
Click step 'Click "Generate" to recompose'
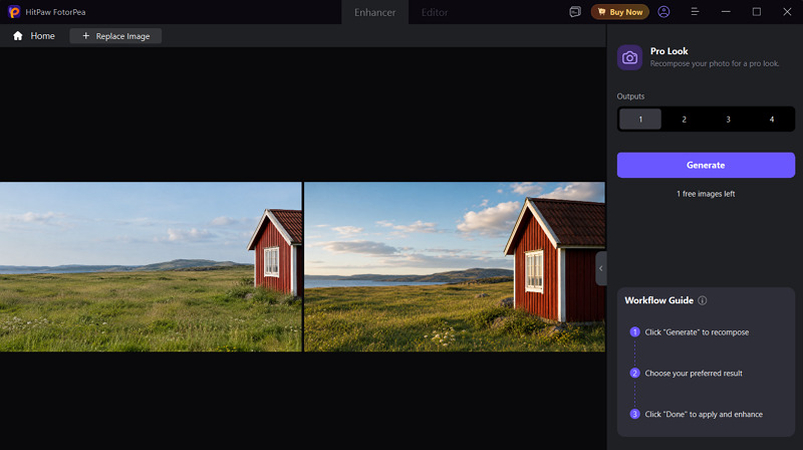click(696, 332)
